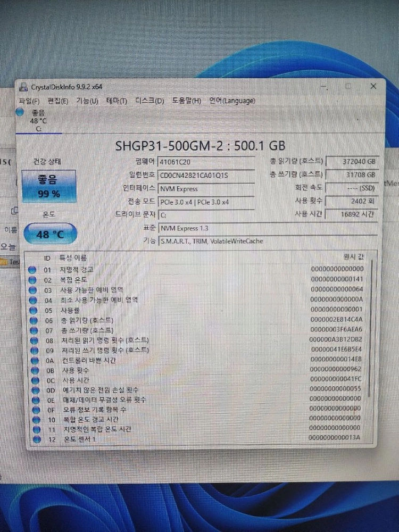The height and width of the screenshot is (532, 399).
Task: Open the 기능(U) menu
Action: coord(87,101)
